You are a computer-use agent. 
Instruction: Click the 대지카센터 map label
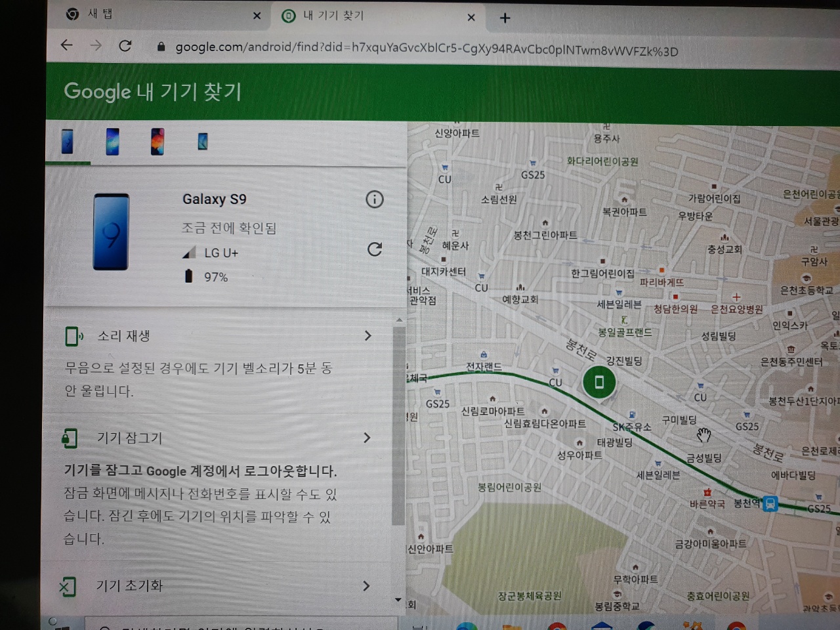tap(443, 272)
